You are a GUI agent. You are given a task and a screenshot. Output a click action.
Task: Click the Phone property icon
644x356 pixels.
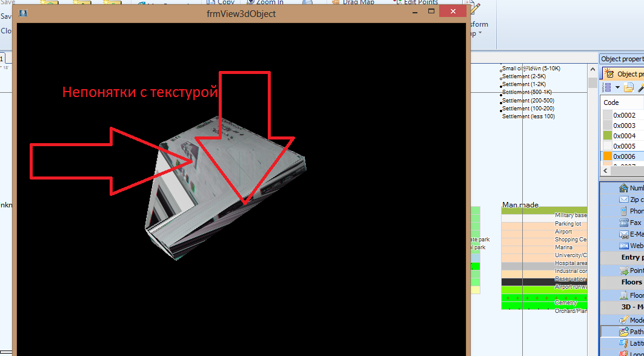[623, 211]
